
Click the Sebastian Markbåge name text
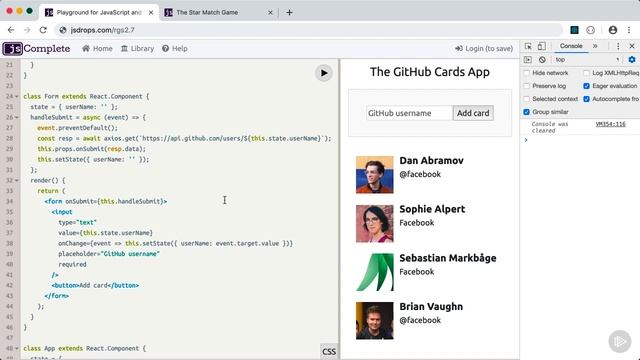[x=448, y=258]
